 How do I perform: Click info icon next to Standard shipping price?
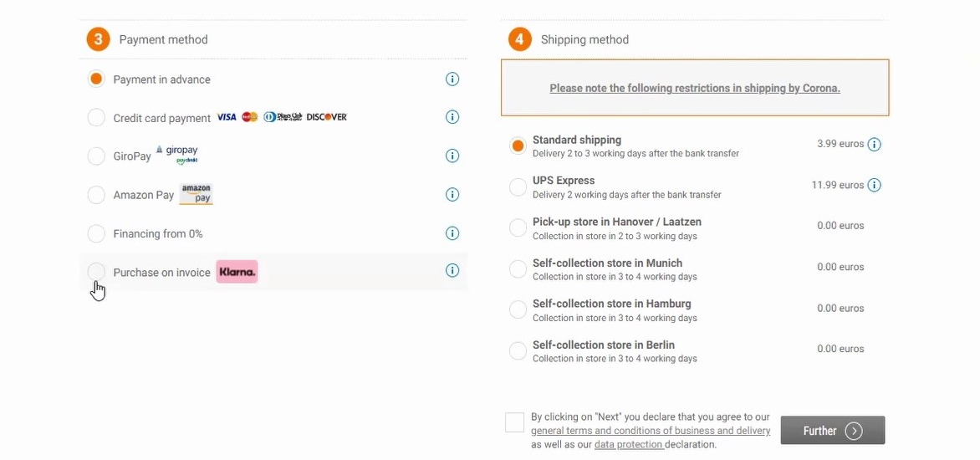pyautogui.click(x=874, y=145)
